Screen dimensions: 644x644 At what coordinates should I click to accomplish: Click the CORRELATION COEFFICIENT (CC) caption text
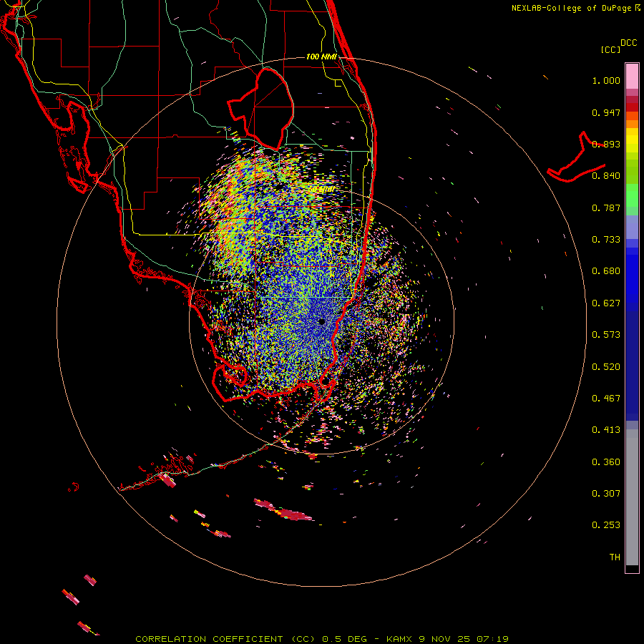pyautogui.click(x=226, y=639)
